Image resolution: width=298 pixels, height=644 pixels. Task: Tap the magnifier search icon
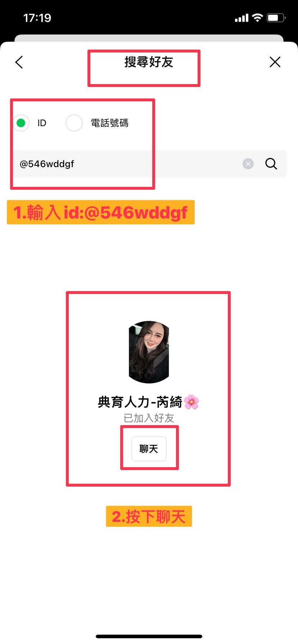click(x=271, y=164)
